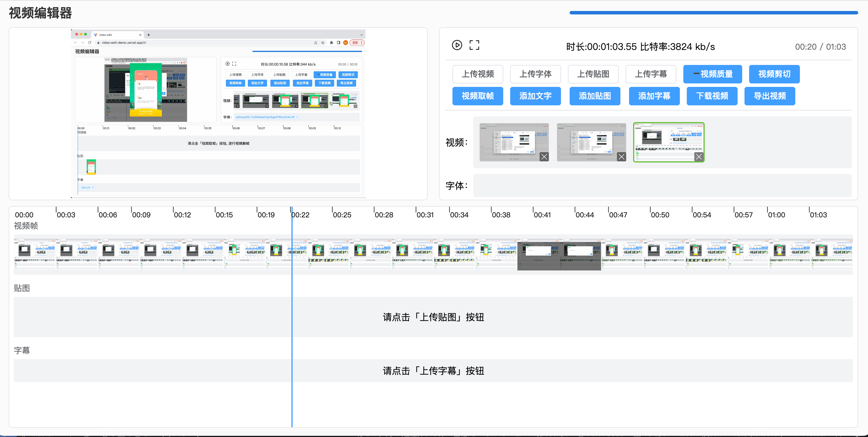
Task: Click the 视频剪切 button
Action: (774, 74)
